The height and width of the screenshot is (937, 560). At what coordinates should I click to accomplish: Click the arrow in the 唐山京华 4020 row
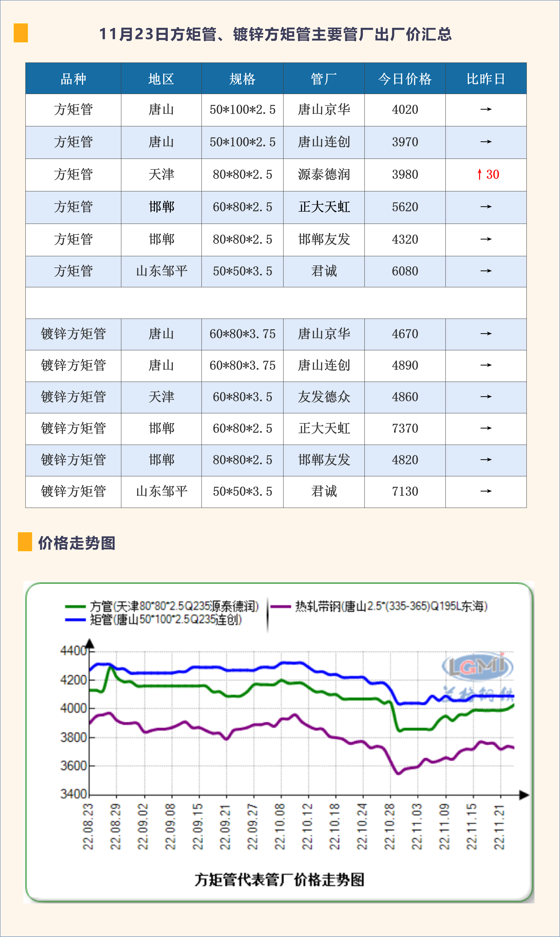(486, 110)
